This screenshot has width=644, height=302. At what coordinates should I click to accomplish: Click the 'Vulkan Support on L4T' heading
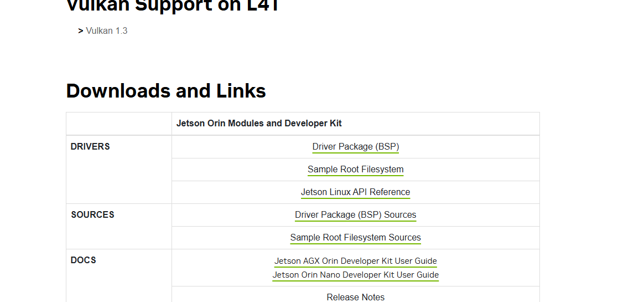[173, 6]
